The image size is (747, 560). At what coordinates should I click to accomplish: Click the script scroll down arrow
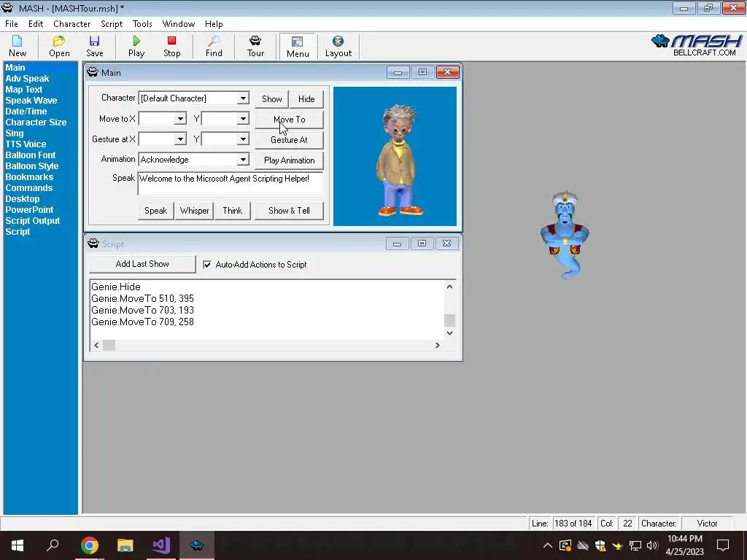pos(449,333)
